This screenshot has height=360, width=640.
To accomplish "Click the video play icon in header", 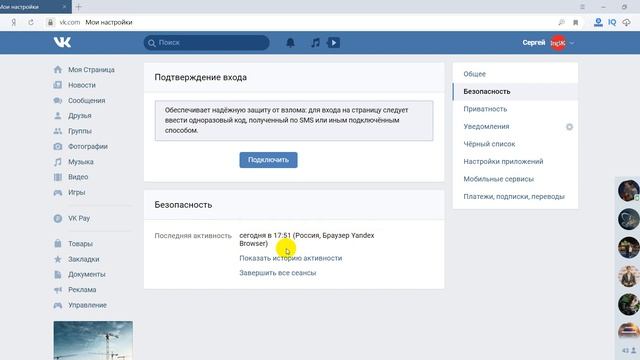I will [333, 42].
